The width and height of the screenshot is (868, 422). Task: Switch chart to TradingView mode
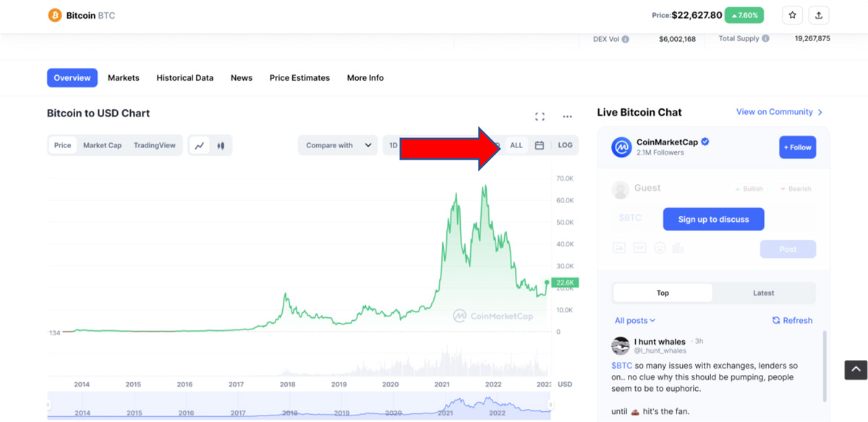click(x=154, y=145)
